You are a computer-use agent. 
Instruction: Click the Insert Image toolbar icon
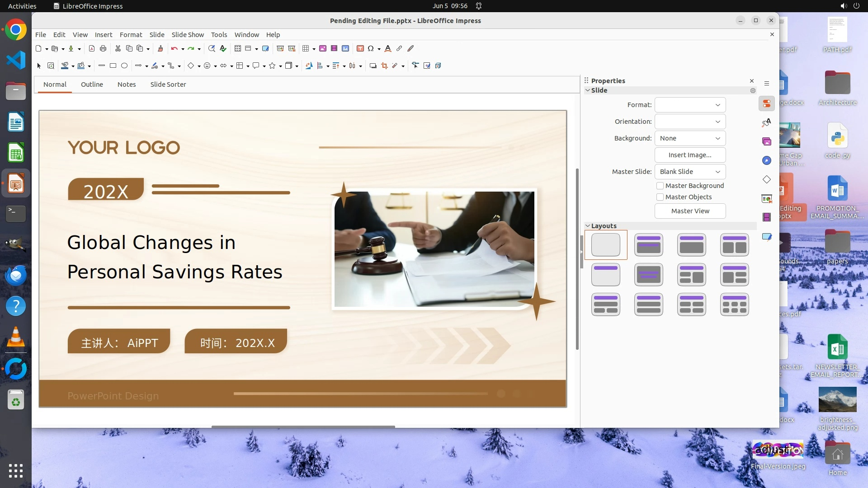323,48
